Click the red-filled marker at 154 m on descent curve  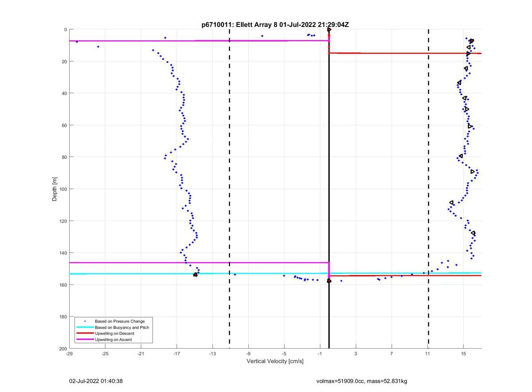pyautogui.click(x=196, y=275)
